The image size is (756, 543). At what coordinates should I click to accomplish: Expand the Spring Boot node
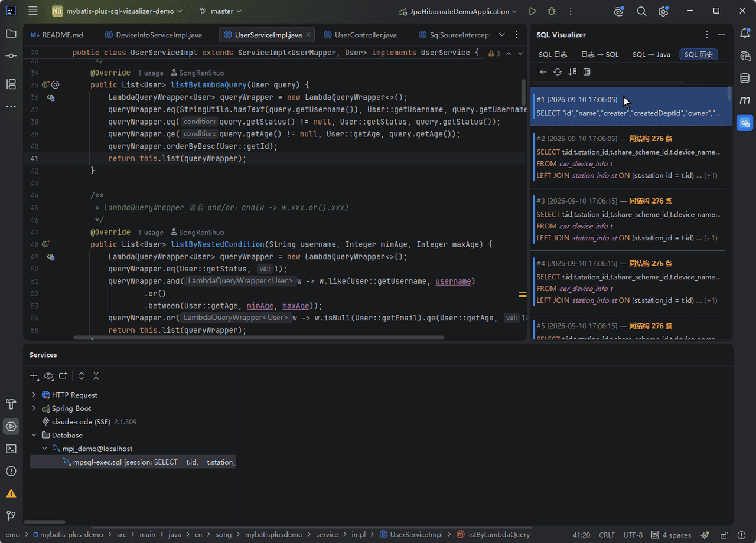(34, 408)
